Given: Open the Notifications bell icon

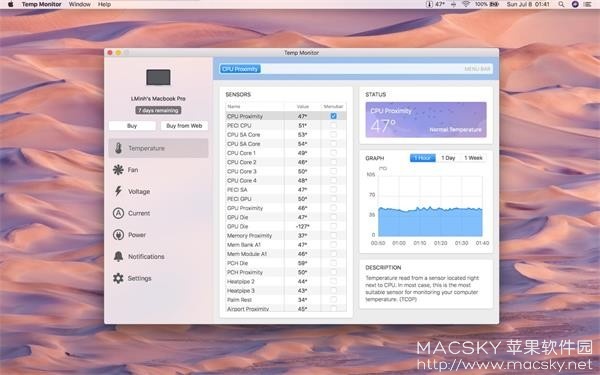Looking at the screenshot, I should [x=118, y=256].
